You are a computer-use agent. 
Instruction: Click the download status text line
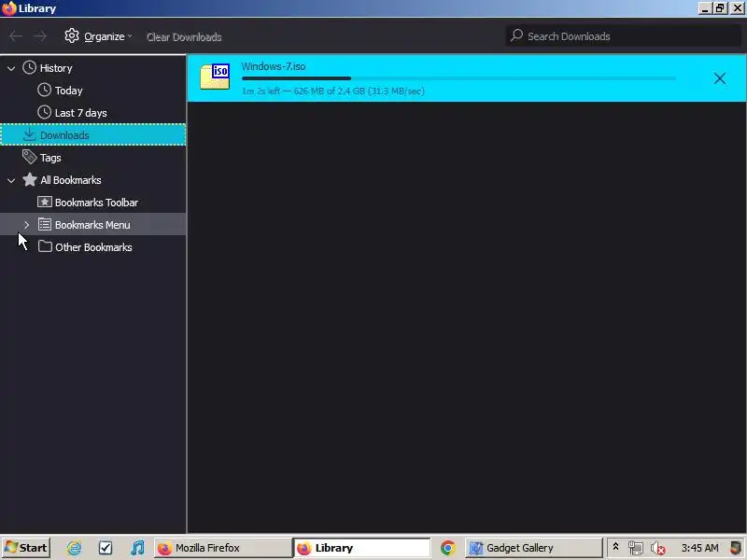[333, 91]
